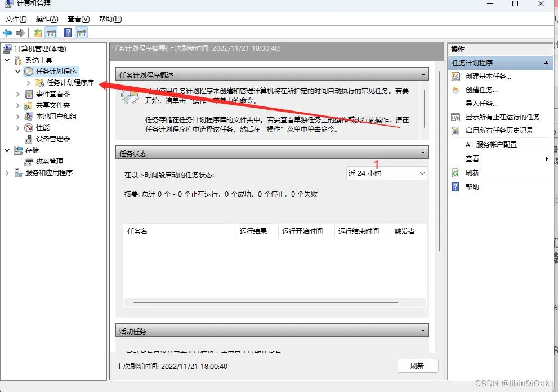Click the task list horizontal scrollbar
This screenshot has width=558, height=392.
(266, 302)
